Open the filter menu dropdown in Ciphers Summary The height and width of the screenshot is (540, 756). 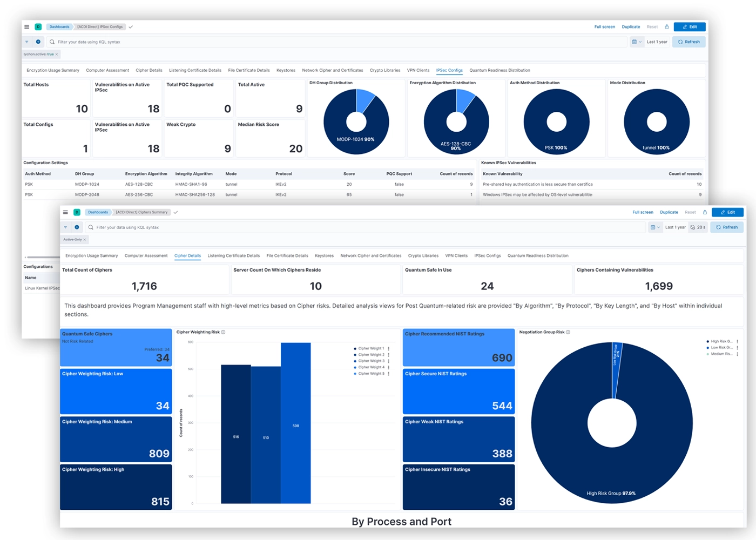point(65,227)
